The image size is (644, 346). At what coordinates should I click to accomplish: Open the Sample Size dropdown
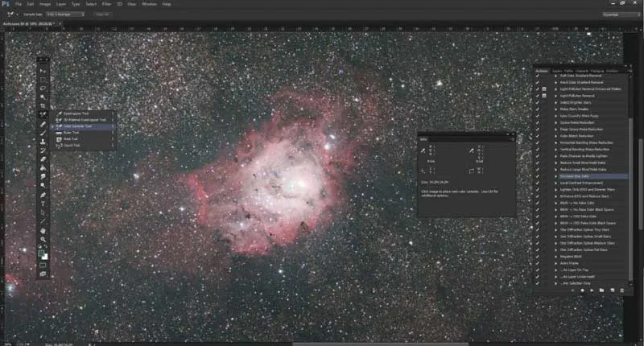coord(65,14)
